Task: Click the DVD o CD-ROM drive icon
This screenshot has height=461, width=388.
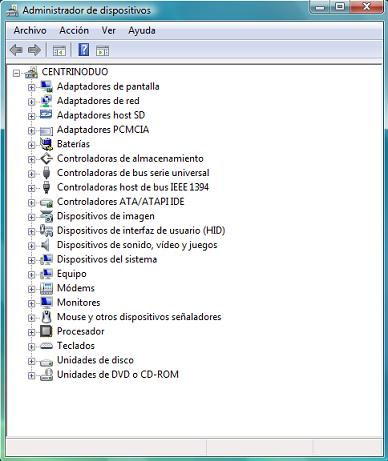Action: click(x=46, y=375)
